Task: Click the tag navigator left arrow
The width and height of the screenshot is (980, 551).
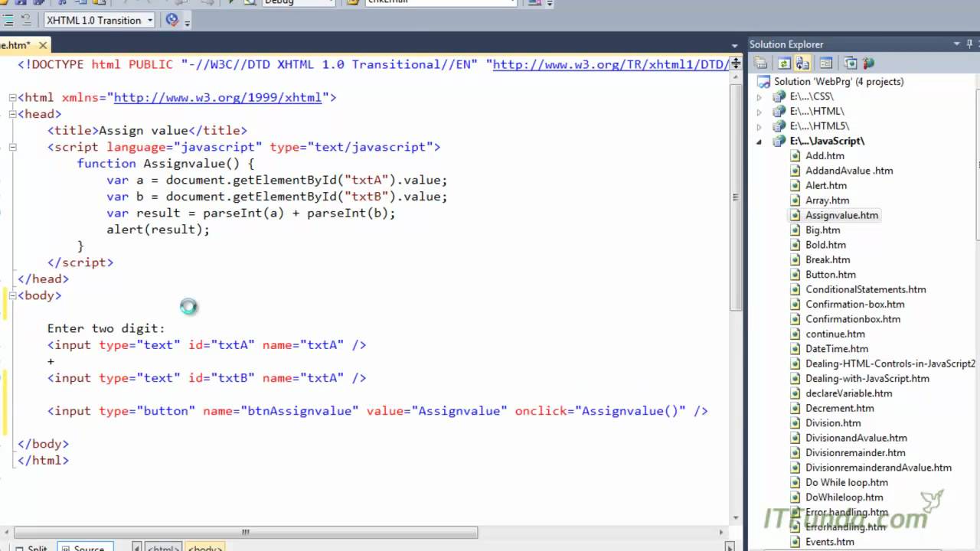Action: click(x=137, y=547)
